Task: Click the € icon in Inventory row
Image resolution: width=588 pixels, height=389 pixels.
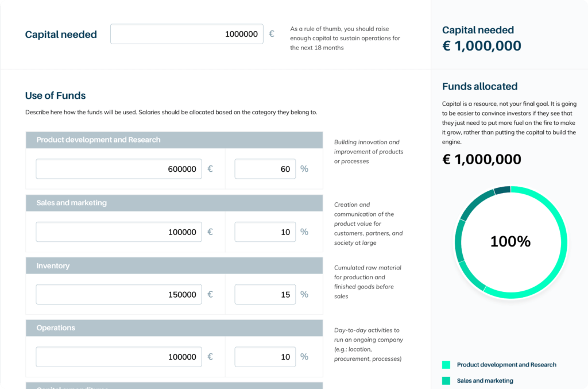Action: [211, 294]
